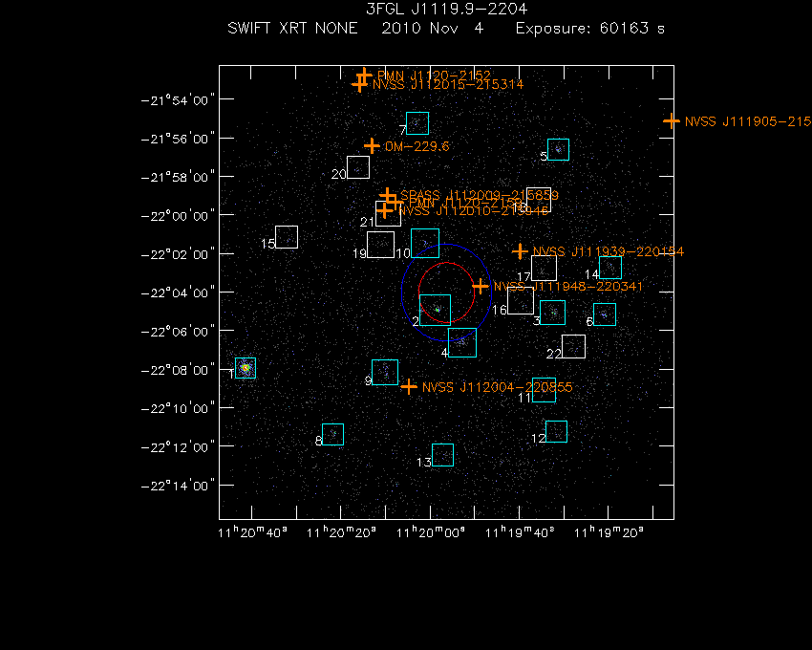
Task: Click orange cross for NVSS J112010-215946
Action: [x=384, y=210]
